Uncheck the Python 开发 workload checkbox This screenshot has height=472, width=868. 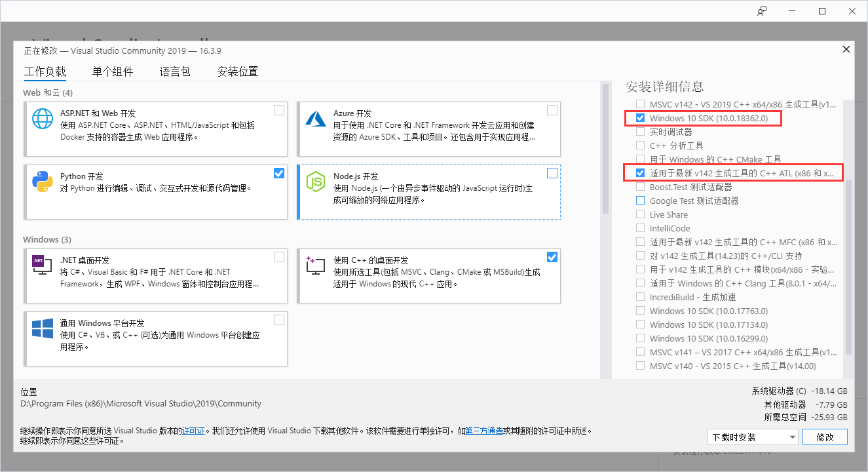279,173
